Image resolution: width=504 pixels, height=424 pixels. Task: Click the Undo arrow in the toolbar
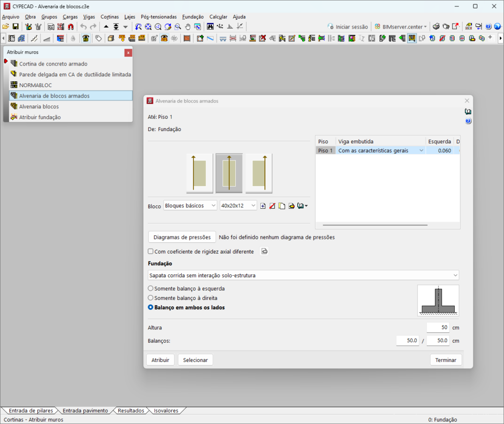(x=83, y=27)
